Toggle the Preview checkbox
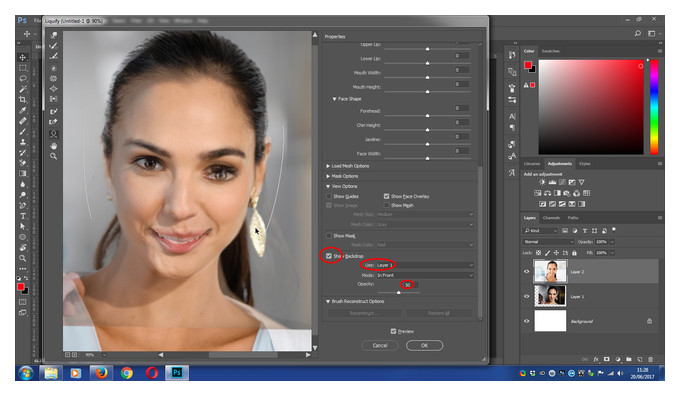 tap(393, 331)
